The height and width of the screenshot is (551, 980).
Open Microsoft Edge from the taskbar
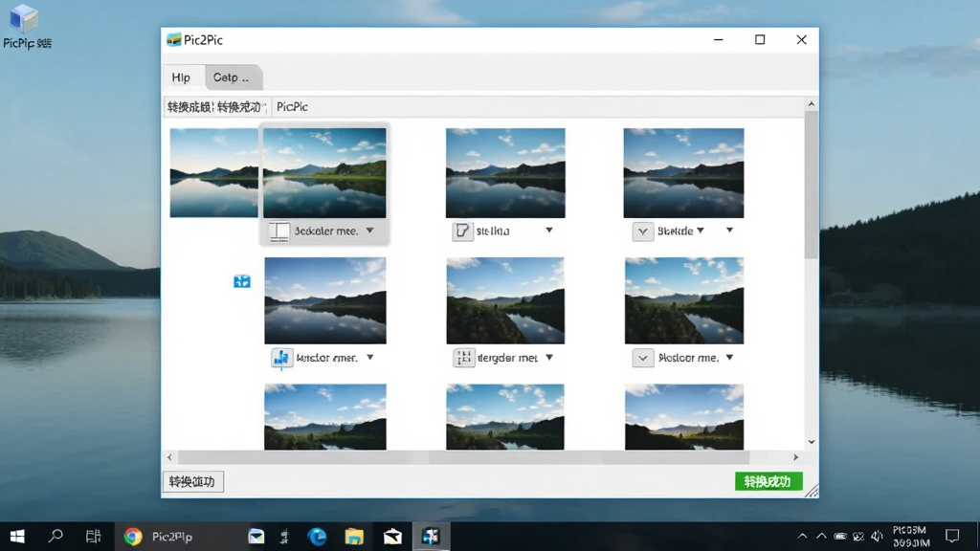[318, 536]
